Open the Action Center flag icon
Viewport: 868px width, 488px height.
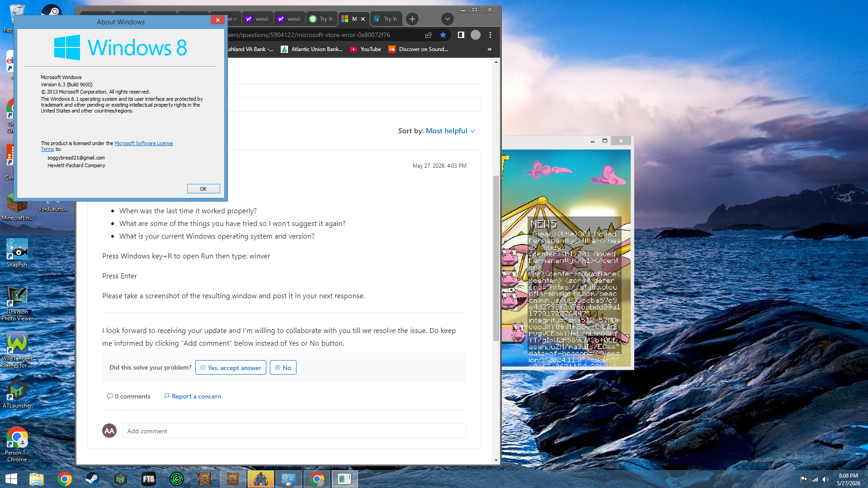[x=803, y=479]
